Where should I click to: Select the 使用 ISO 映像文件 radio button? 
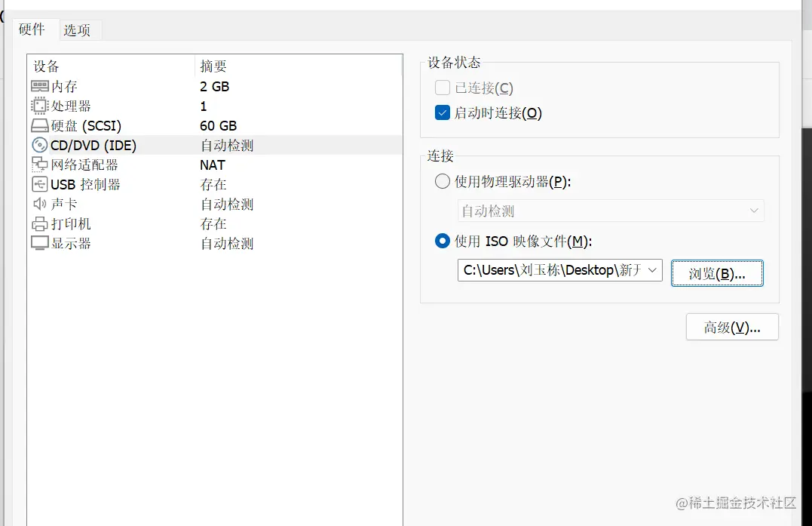pyautogui.click(x=443, y=241)
